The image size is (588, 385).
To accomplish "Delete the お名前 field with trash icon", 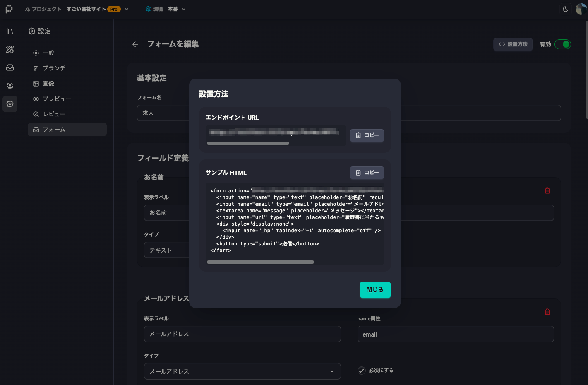I will click(547, 190).
